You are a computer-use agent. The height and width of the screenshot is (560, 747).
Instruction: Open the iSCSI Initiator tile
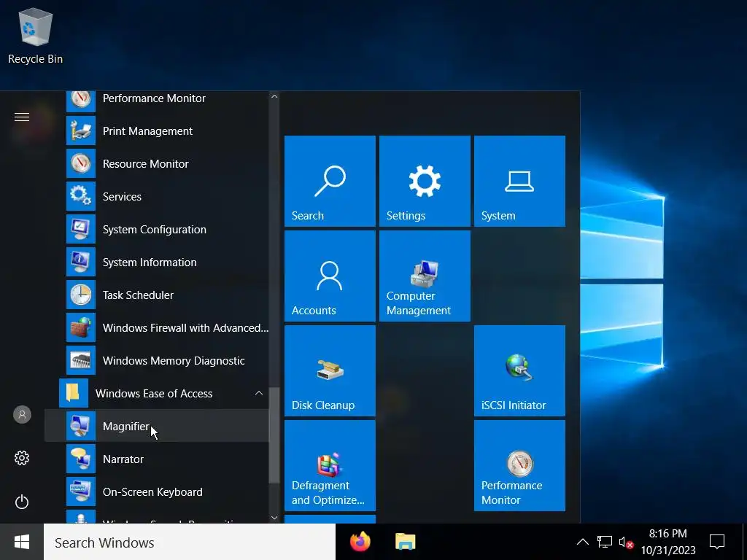pos(519,370)
